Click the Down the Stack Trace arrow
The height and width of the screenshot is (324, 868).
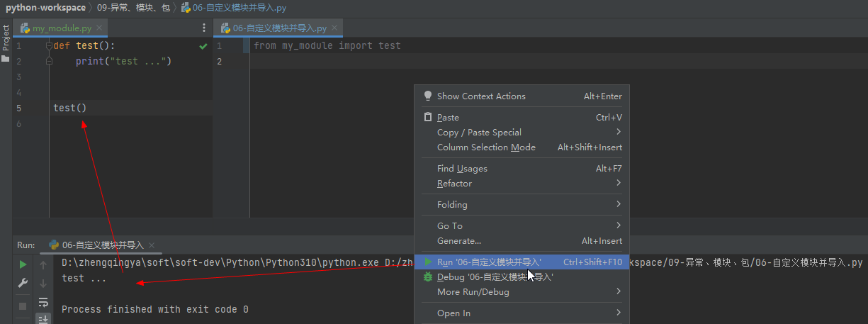(x=43, y=284)
